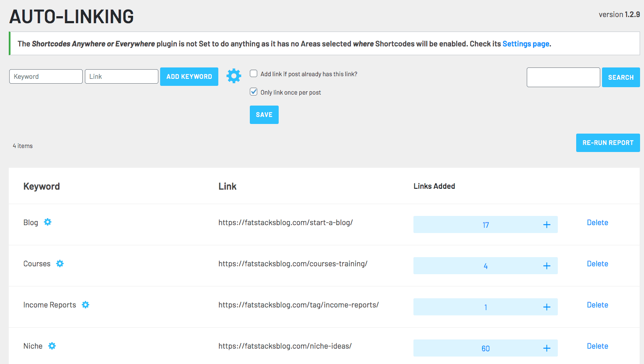Click the Keyword input field
The width and height of the screenshot is (644, 364).
click(x=45, y=76)
